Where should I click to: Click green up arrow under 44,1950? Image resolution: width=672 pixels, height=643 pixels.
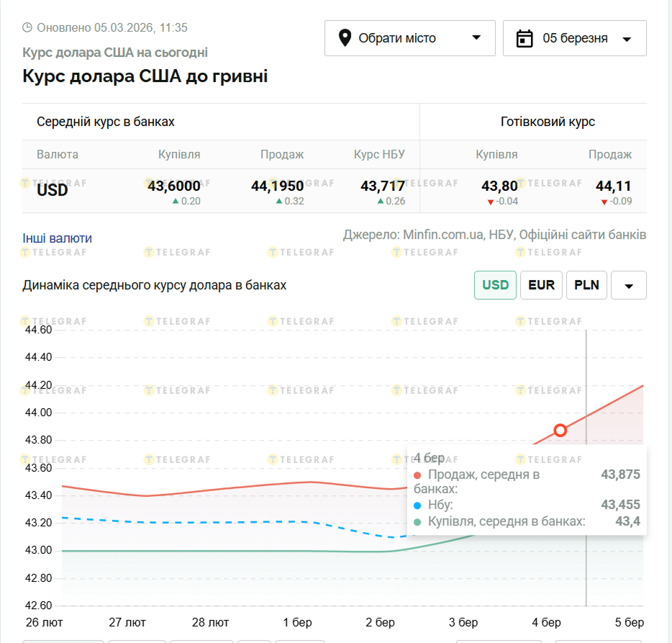tap(279, 202)
